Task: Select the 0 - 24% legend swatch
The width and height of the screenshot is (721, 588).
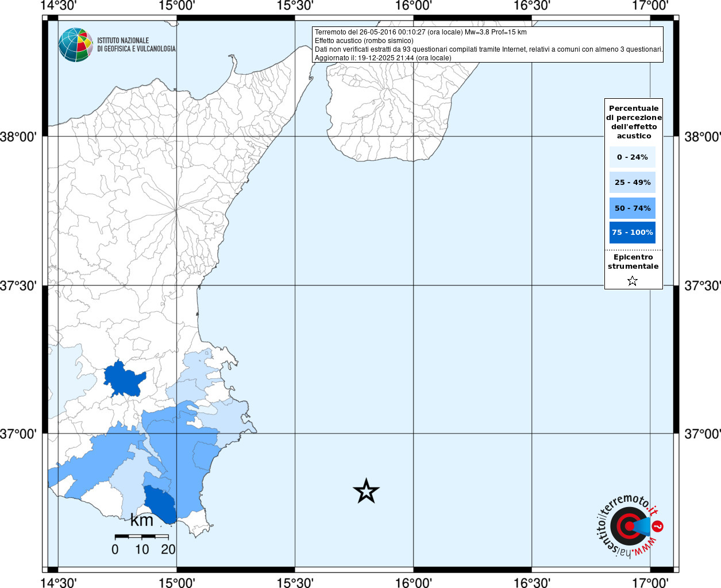Action: pyautogui.click(x=633, y=157)
